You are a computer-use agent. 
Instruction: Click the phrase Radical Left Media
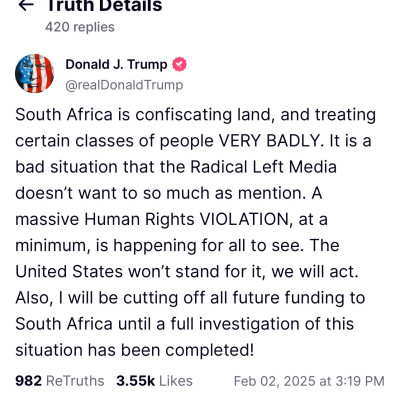(x=263, y=167)
